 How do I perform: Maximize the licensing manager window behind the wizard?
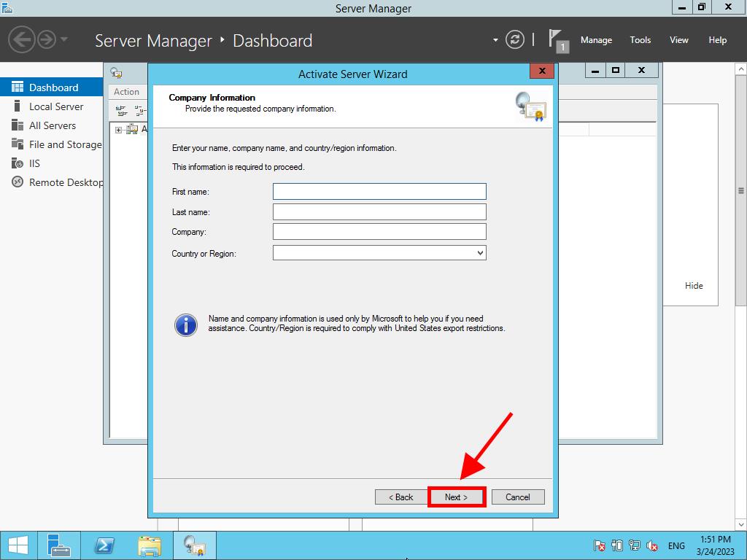(x=616, y=71)
